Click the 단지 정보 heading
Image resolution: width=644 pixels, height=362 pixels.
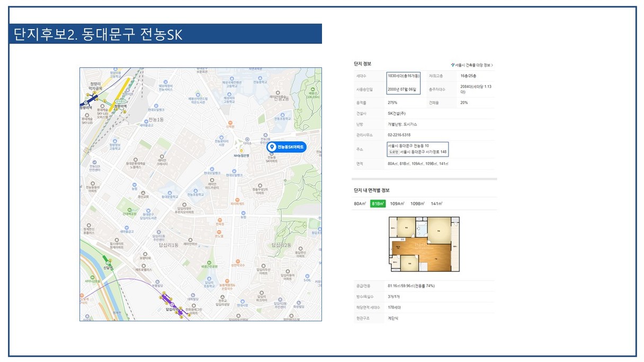coord(362,64)
